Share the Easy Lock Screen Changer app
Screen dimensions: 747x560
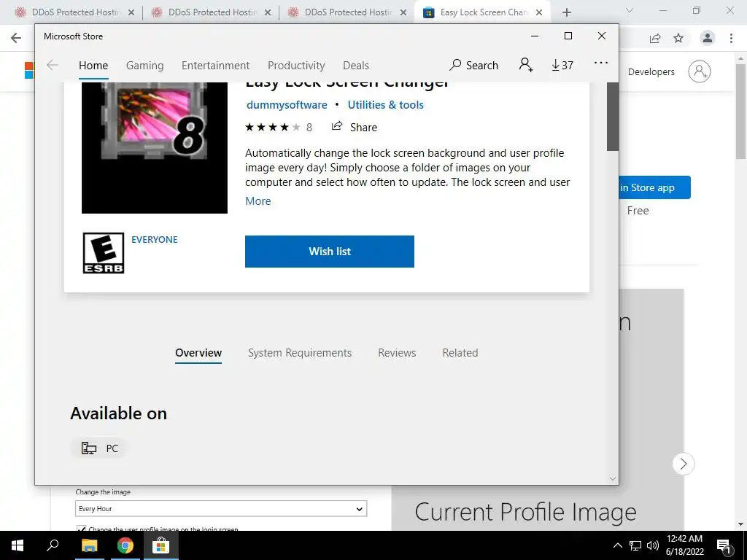[x=354, y=127]
